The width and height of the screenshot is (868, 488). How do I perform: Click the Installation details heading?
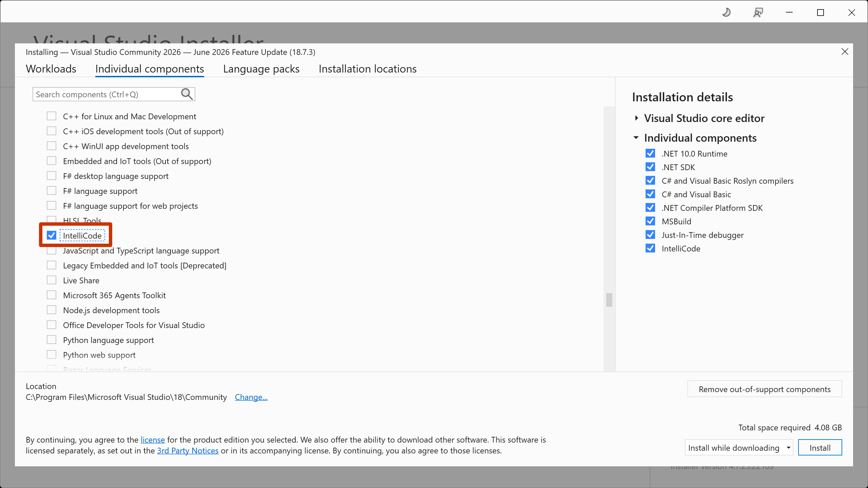click(682, 97)
